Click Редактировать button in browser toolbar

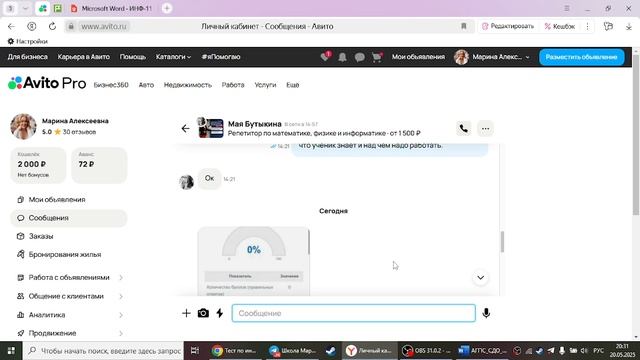click(x=508, y=26)
